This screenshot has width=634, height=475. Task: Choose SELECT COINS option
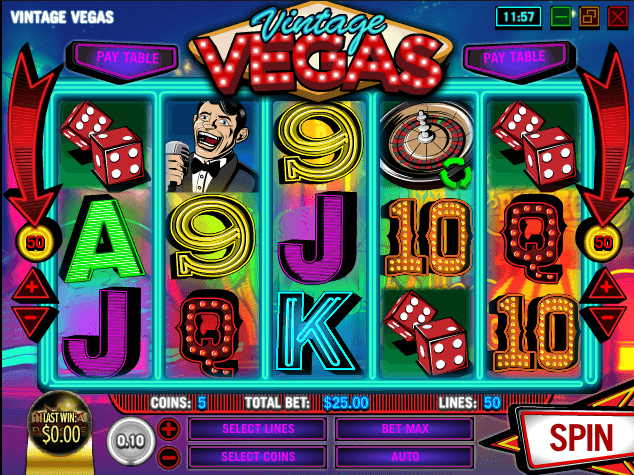pos(258,457)
